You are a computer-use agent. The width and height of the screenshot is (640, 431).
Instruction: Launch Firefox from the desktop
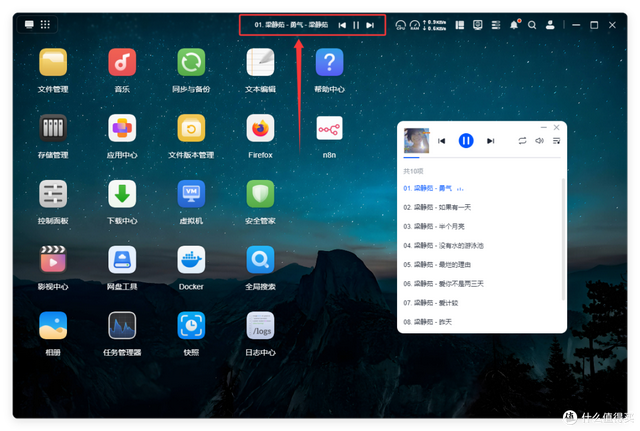tap(260, 128)
